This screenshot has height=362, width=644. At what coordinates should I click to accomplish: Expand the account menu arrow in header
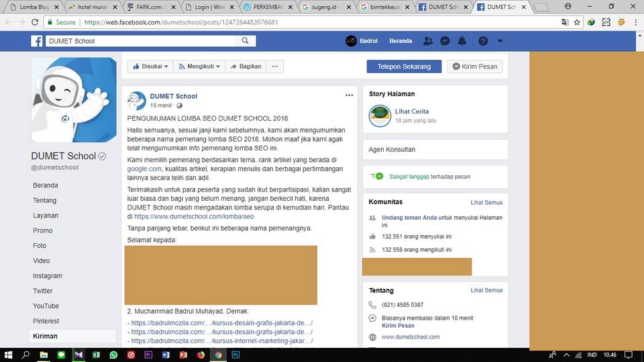[500, 41]
